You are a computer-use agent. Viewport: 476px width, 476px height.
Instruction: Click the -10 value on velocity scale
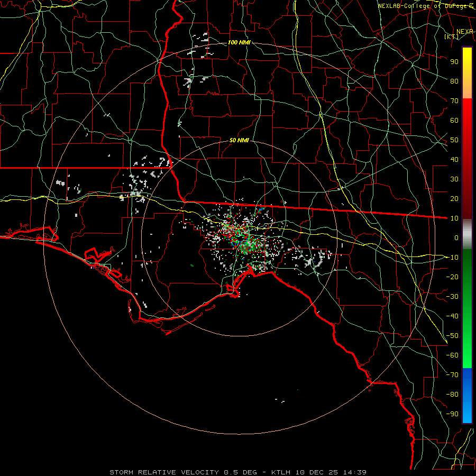[452, 258]
